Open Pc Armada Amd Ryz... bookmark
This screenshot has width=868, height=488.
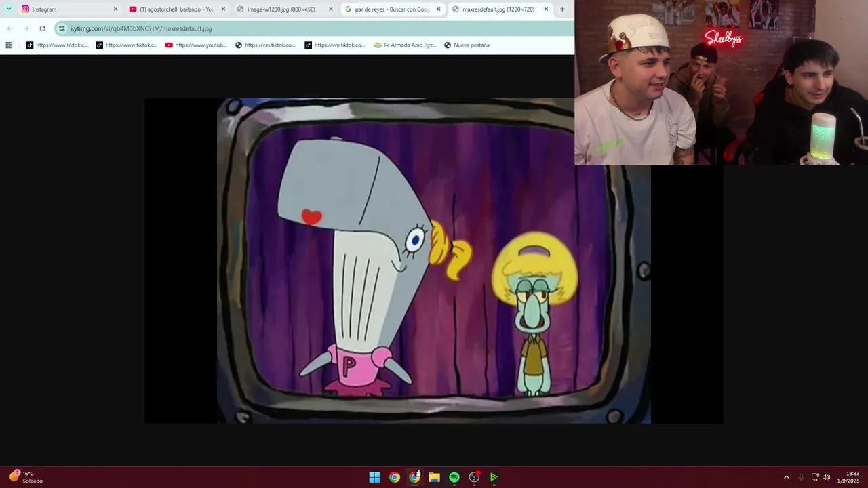tap(405, 45)
